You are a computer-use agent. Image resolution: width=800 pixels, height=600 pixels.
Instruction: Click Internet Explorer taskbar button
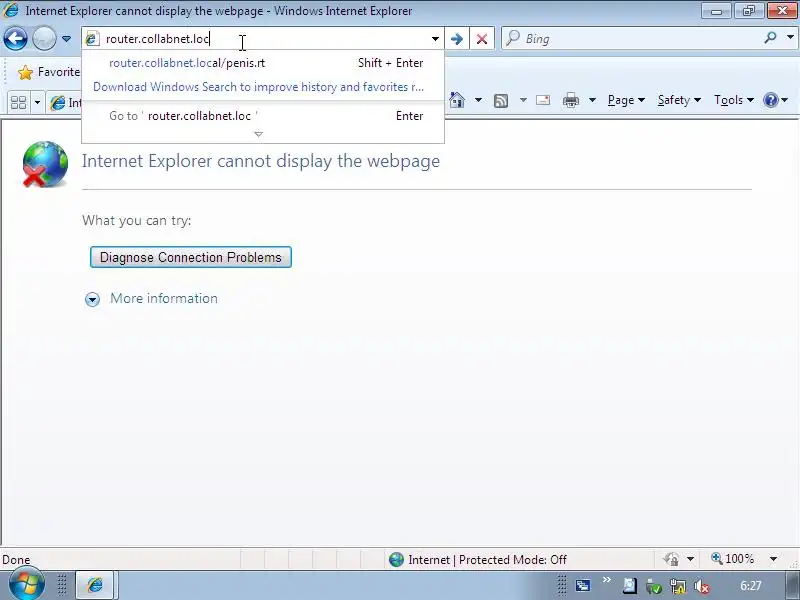(95, 585)
